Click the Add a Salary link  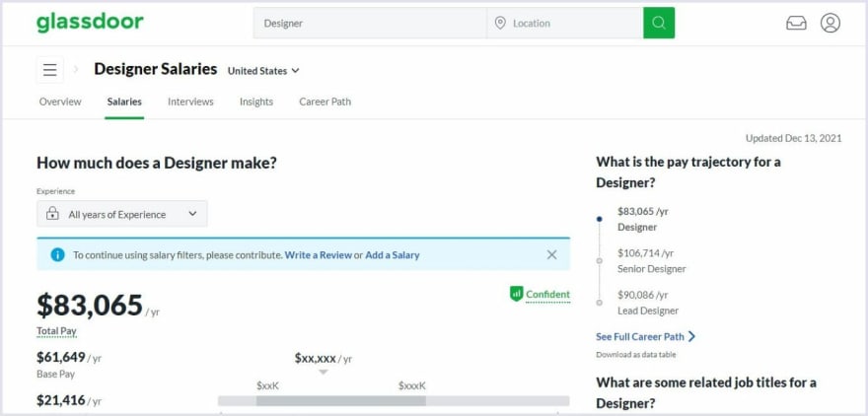point(393,255)
